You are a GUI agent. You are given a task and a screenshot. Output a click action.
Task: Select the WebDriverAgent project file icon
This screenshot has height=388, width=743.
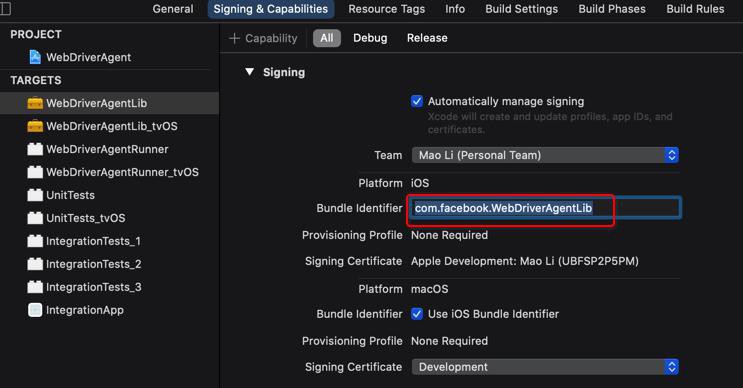click(35, 57)
